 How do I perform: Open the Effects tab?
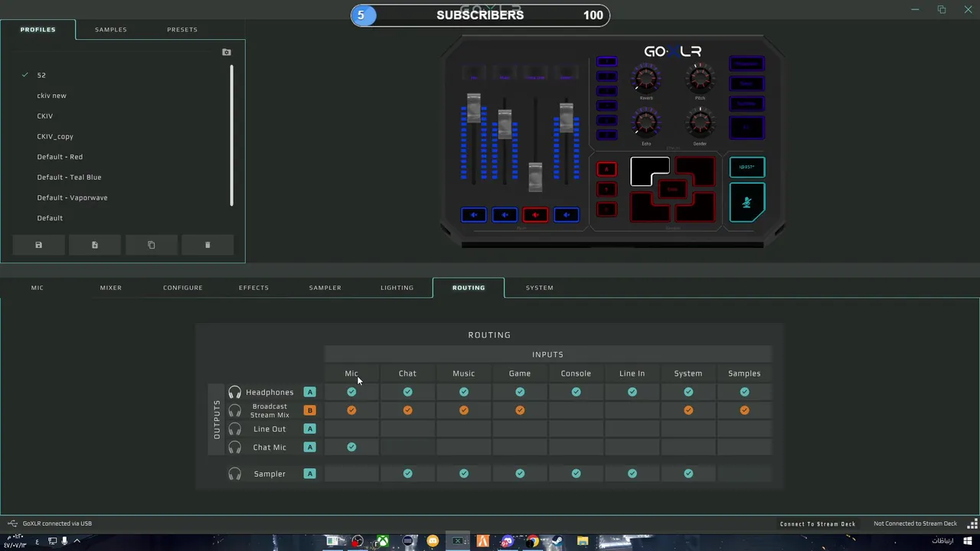(253, 288)
